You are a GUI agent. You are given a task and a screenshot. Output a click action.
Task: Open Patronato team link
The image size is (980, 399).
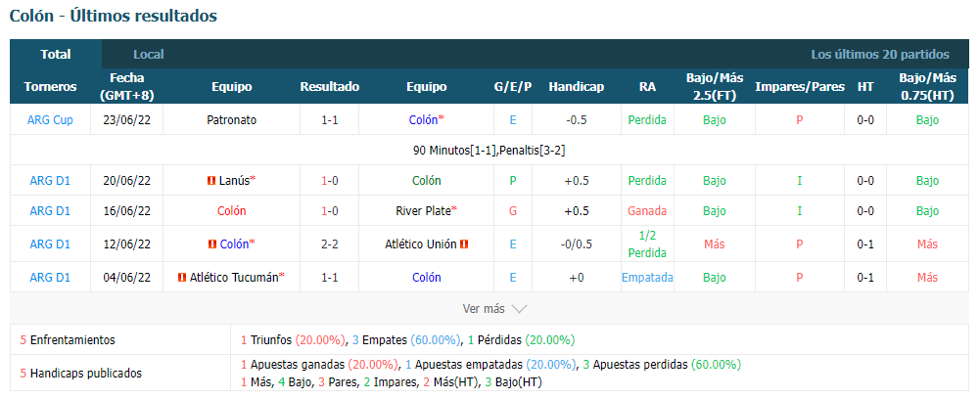[232, 120]
